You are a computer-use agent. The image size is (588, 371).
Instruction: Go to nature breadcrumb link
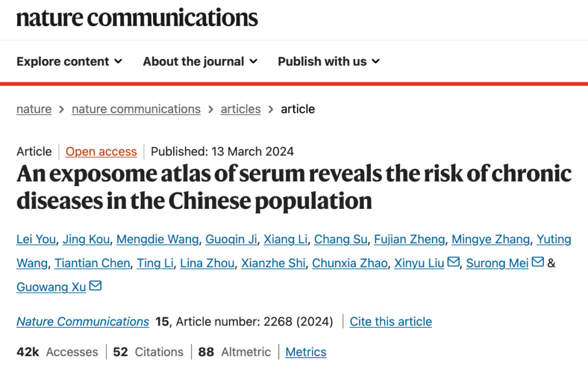pos(34,109)
